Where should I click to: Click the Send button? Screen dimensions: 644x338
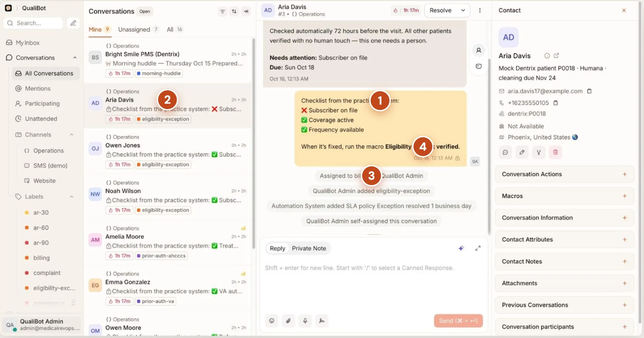point(458,321)
